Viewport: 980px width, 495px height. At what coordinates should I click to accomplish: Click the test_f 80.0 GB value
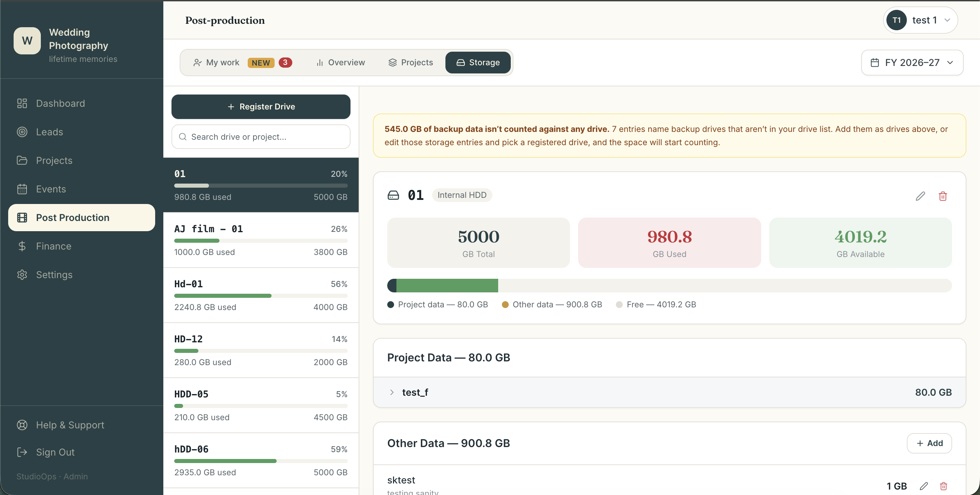click(933, 392)
